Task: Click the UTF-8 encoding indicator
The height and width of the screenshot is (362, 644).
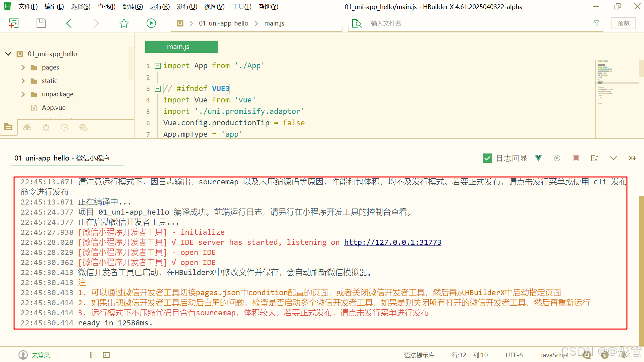Action: pos(514,355)
